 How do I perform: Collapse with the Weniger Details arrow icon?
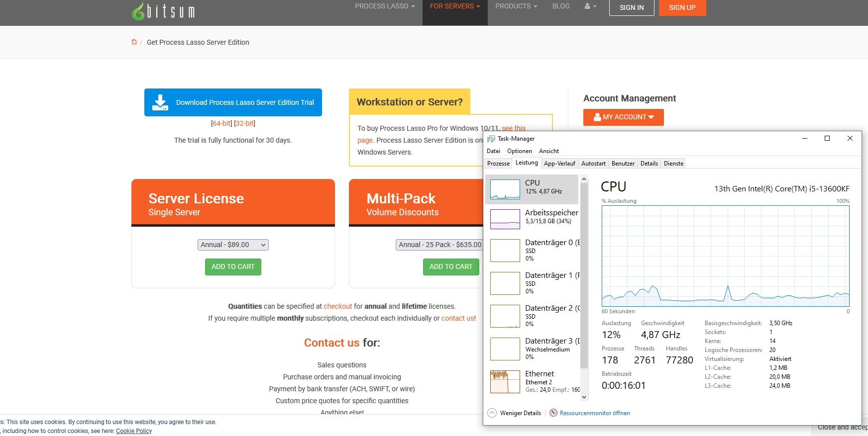pos(492,413)
